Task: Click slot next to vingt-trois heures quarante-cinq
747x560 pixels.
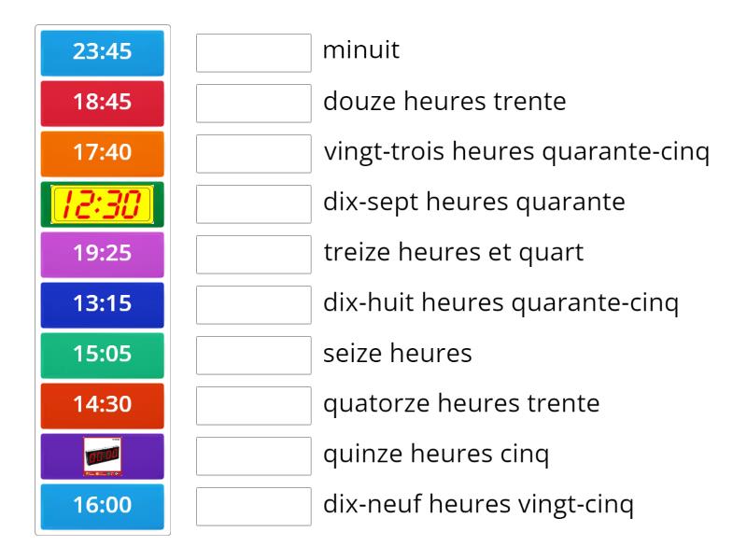Action: 253,153
